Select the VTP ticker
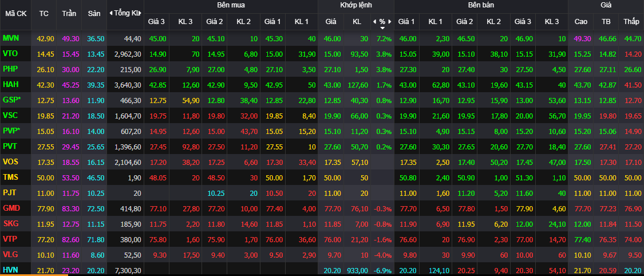This screenshot has width=644, height=276. 10,239
